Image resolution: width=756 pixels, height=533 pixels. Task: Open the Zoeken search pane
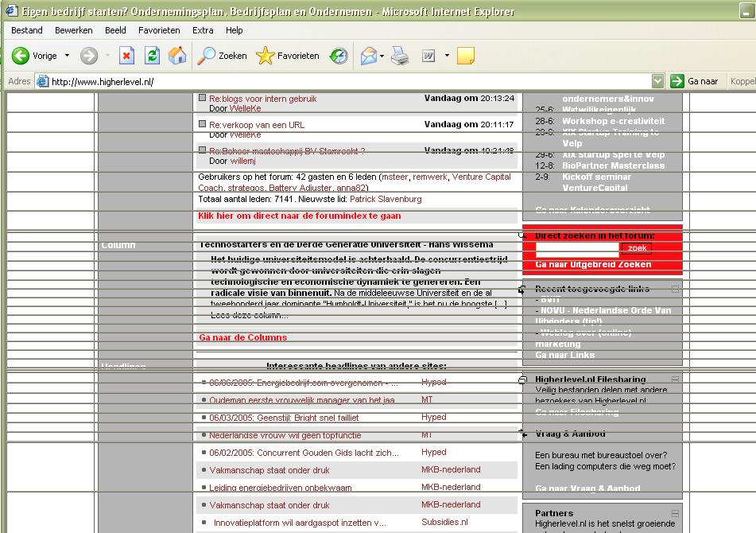223,56
